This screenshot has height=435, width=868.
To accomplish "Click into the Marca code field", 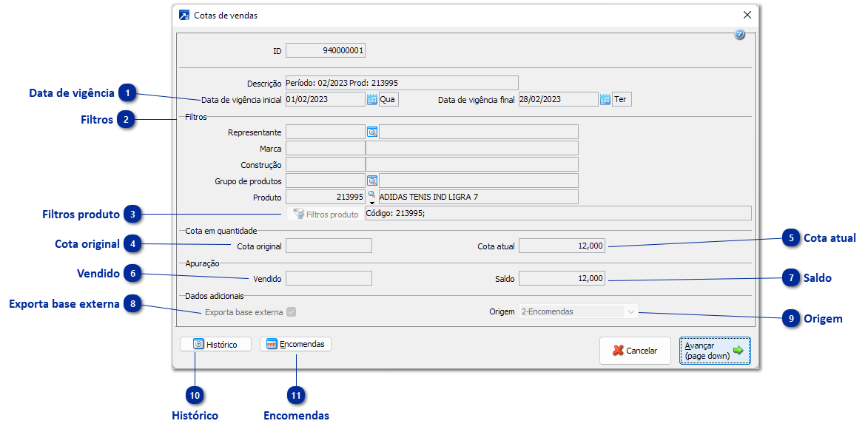I will [325, 149].
